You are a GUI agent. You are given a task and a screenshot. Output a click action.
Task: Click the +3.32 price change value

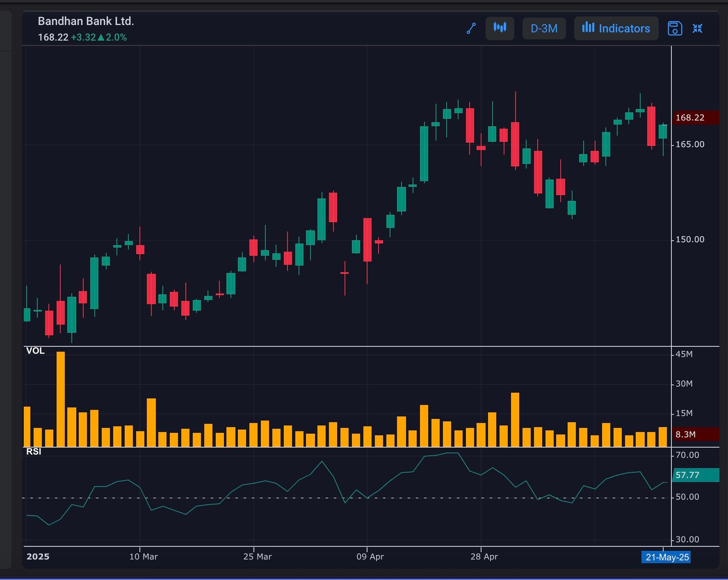83,37
